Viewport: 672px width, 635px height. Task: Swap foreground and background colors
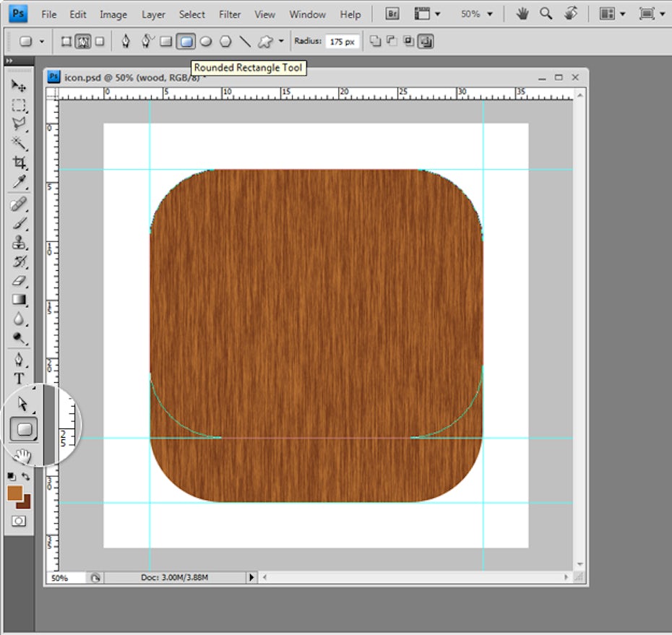(27, 477)
